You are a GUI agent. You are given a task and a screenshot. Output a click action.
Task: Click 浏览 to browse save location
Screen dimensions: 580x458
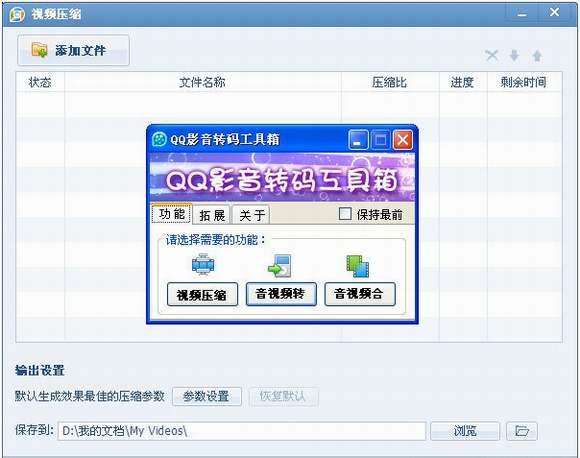click(x=465, y=431)
